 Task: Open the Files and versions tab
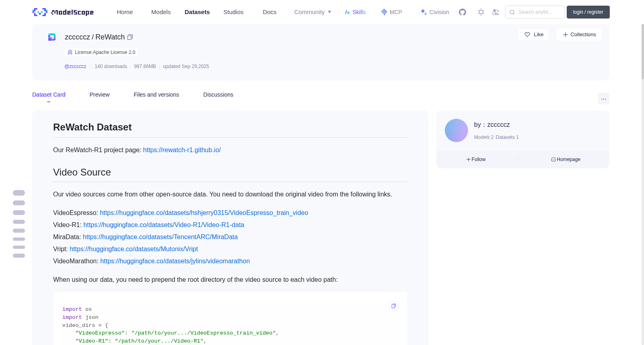pos(156,95)
